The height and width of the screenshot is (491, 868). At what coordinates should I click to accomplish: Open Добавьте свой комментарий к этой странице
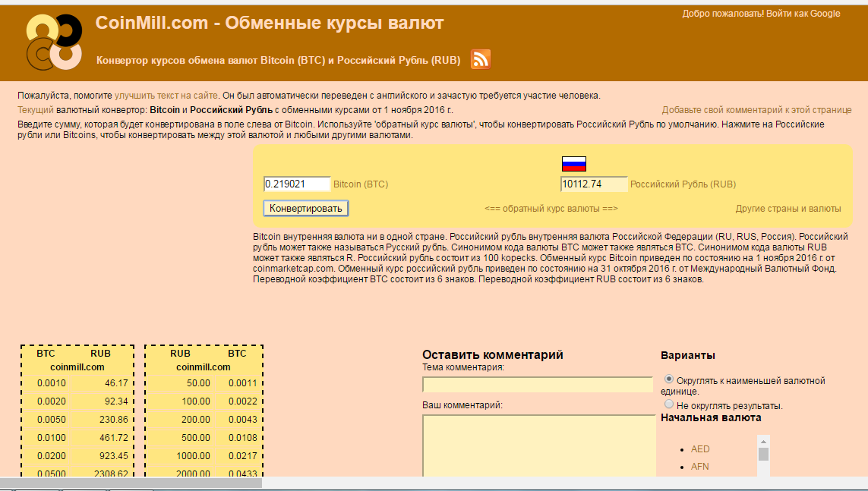tap(756, 110)
